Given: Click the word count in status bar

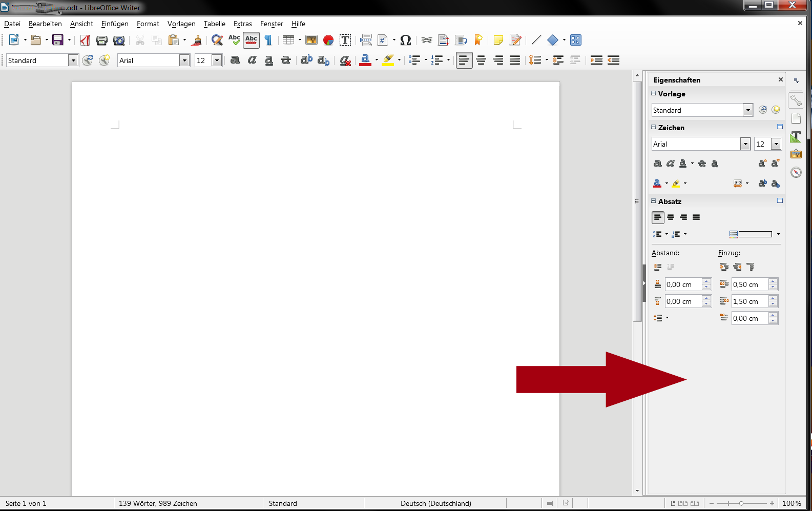Looking at the screenshot, I should [158, 503].
